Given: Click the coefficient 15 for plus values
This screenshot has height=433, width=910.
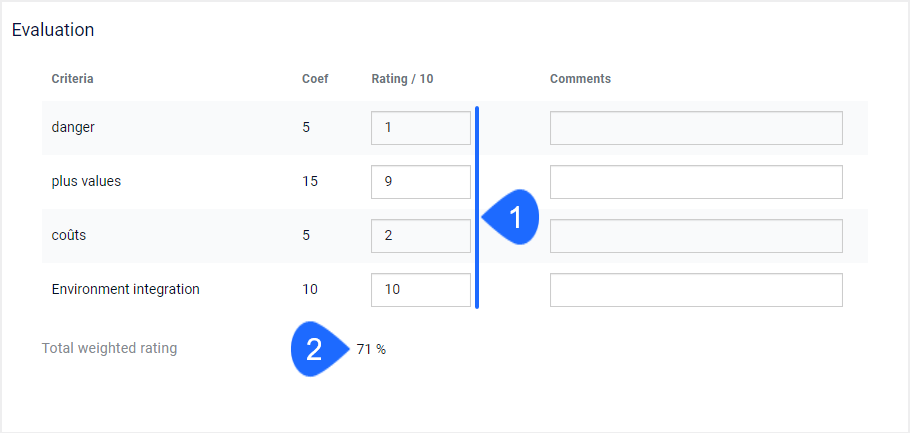Looking at the screenshot, I should coord(310,182).
